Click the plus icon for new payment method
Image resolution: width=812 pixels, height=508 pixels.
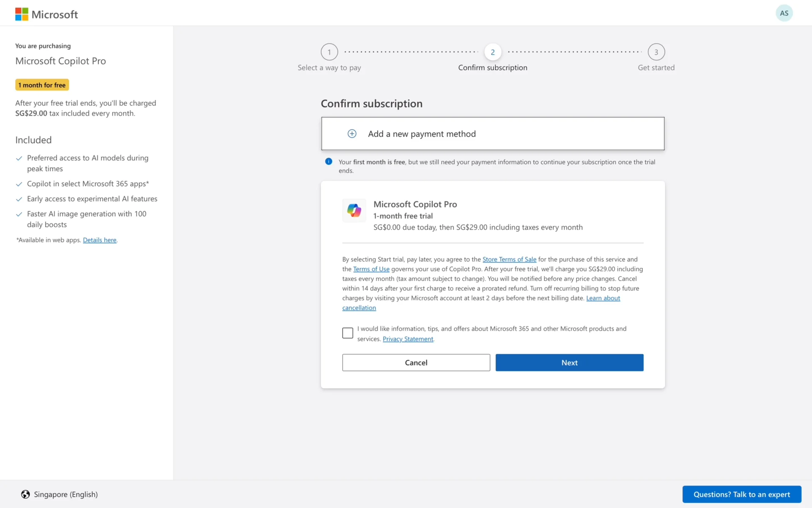pos(351,134)
